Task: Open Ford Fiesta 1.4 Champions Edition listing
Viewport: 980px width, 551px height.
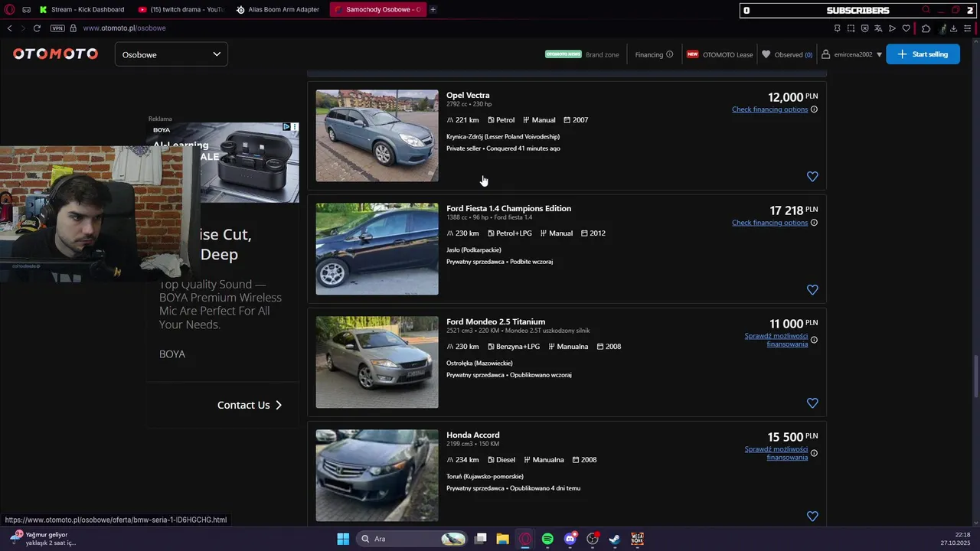Action: [508, 209]
